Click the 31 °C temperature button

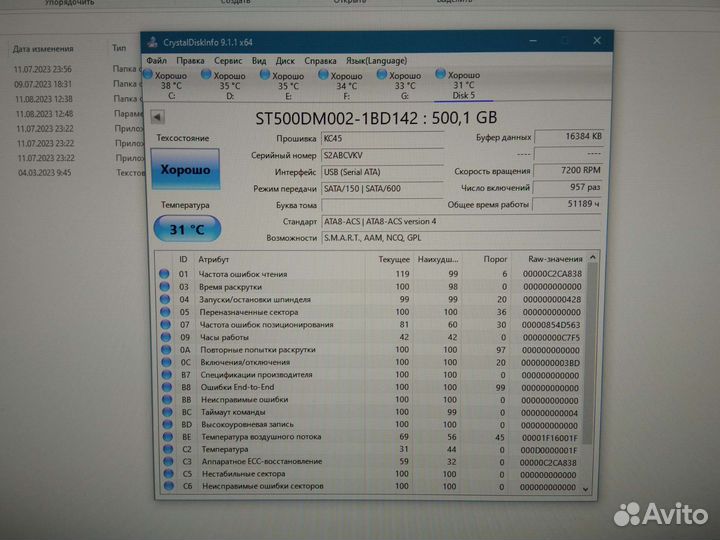(187, 229)
